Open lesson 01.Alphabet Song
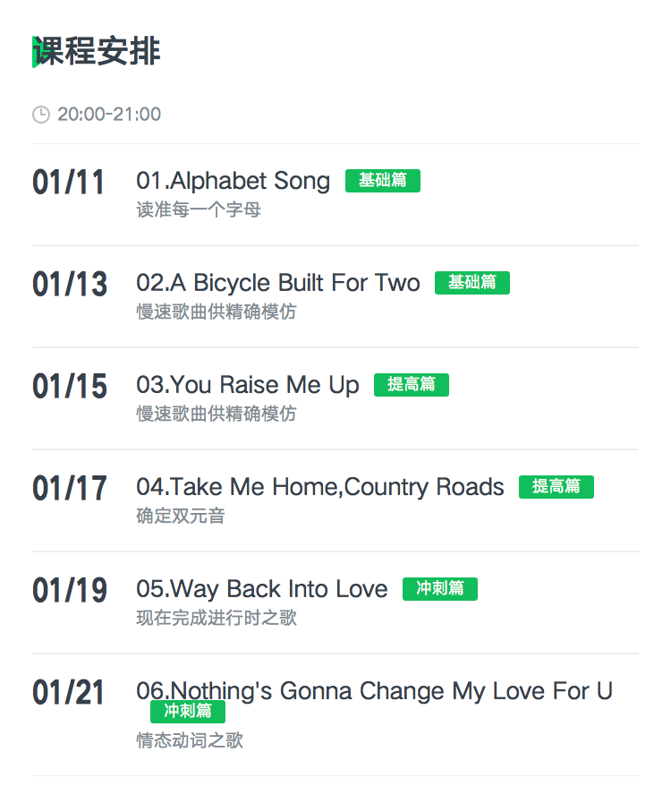 [233, 181]
